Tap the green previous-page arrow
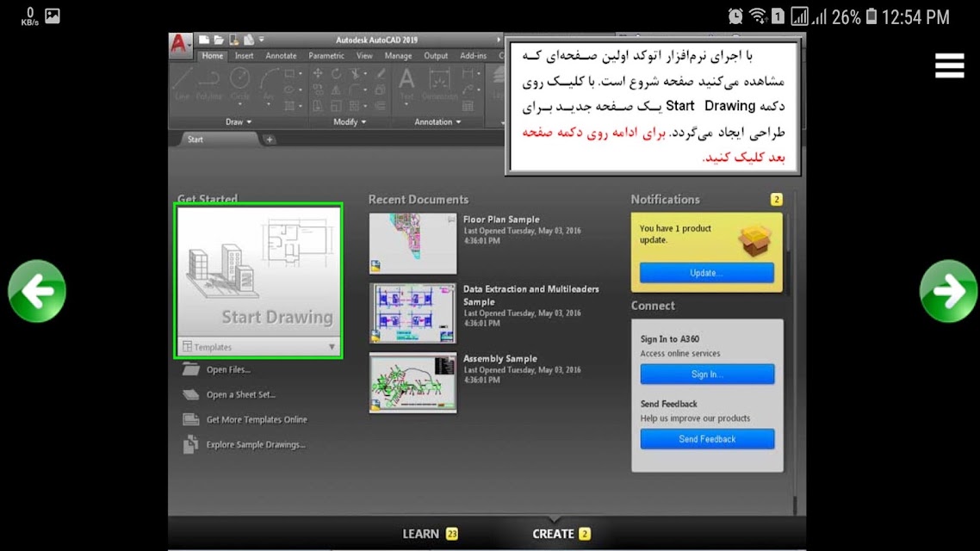Viewport: 980px width, 551px height. (37, 291)
